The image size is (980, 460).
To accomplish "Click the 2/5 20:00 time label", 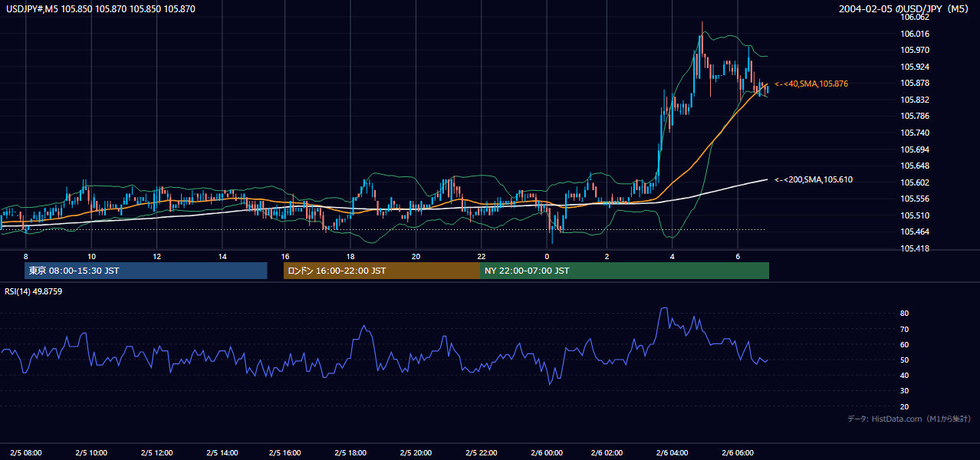I will click(x=415, y=452).
